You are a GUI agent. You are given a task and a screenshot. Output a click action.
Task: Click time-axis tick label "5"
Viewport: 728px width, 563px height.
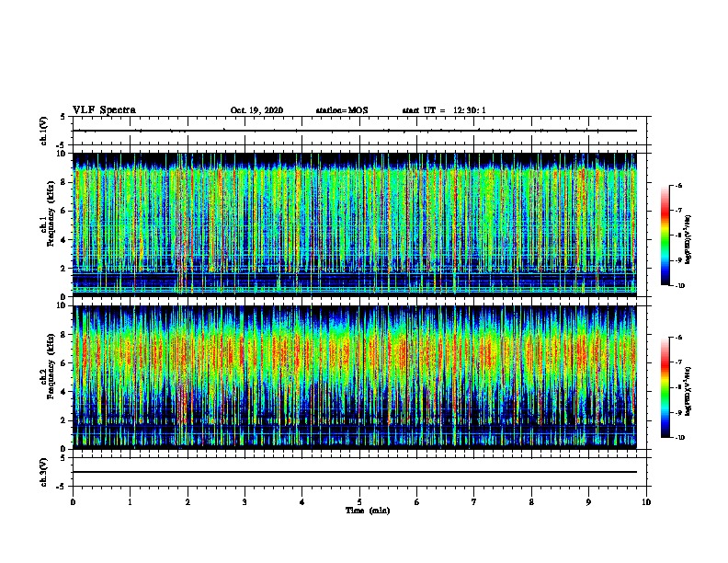click(x=359, y=502)
